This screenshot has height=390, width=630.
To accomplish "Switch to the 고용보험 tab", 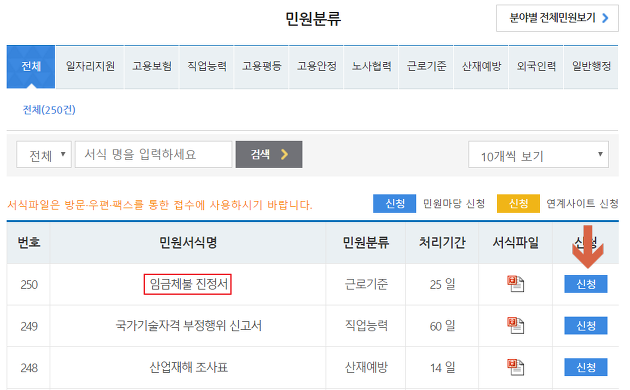I will tap(152, 67).
